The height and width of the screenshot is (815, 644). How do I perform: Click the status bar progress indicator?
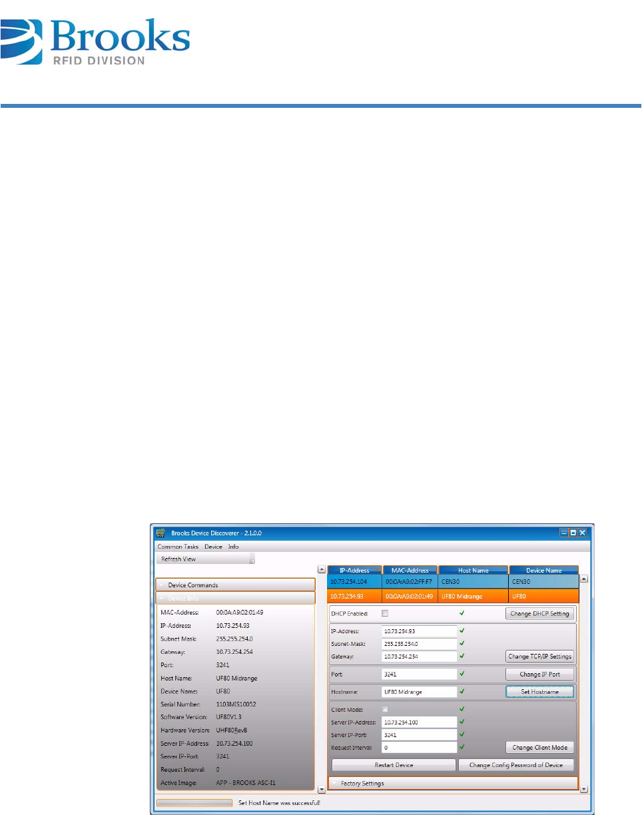click(194, 803)
